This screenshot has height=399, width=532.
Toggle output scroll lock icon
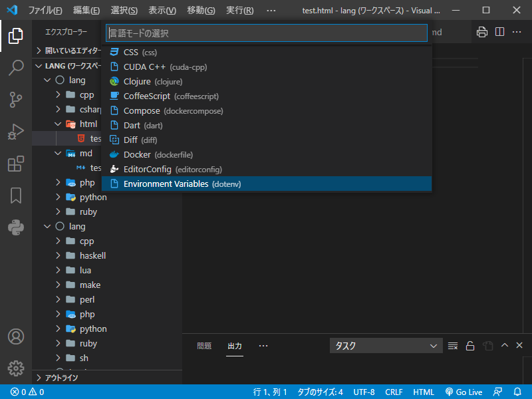[470, 346]
